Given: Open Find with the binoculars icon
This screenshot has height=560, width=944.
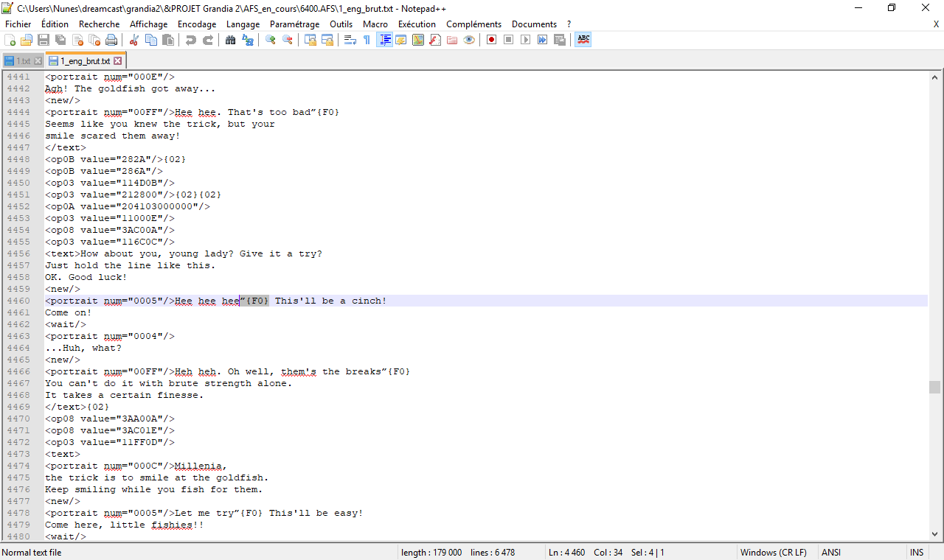Looking at the screenshot, I should tap(231, 40).
